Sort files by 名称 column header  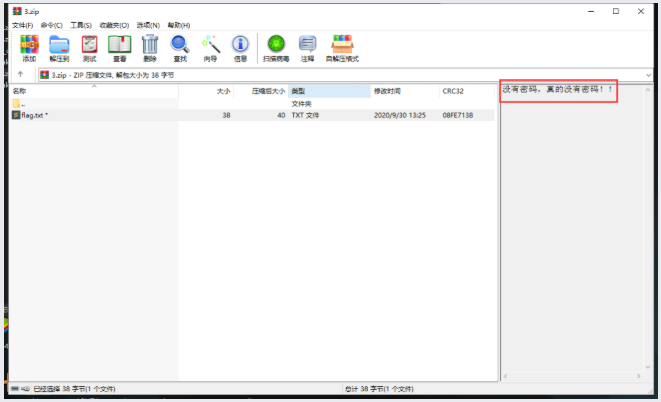20,91
